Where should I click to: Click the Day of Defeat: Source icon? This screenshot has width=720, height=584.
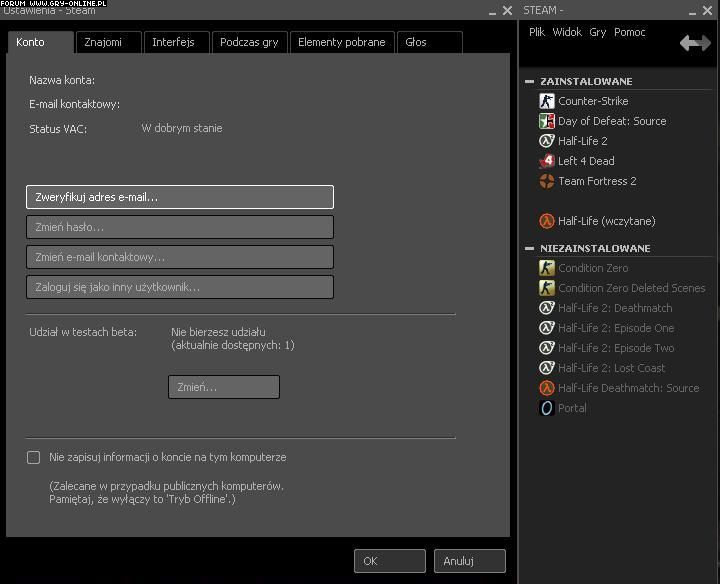[x=546, y=121]
